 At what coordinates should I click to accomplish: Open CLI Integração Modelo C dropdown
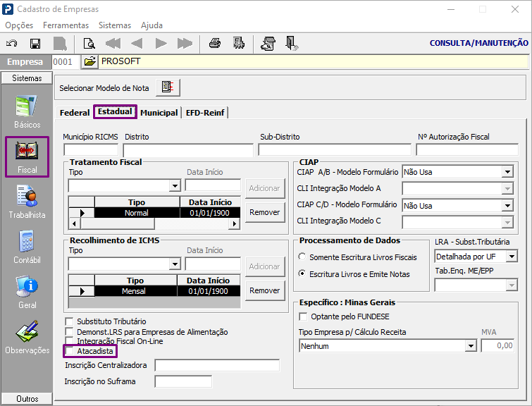[x=507, y=222]
